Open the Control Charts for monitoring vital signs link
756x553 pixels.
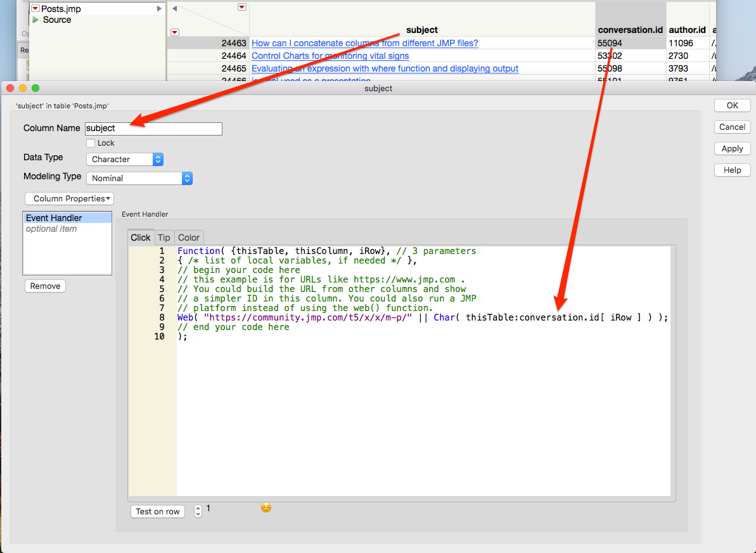(330, 56)
